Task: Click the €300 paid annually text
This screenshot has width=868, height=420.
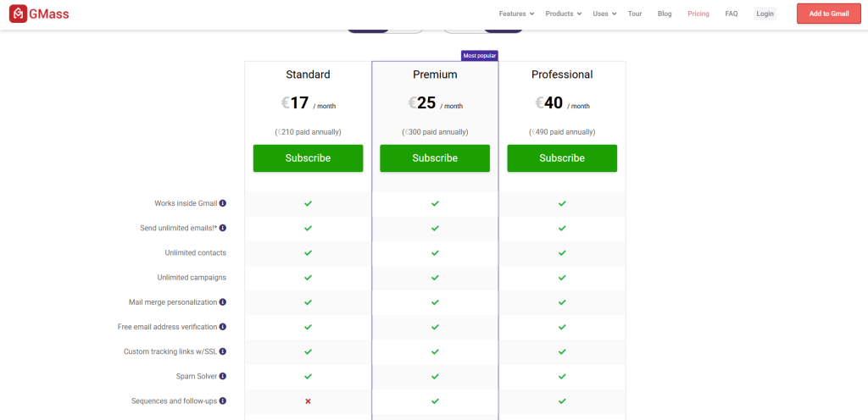Action: pos(435,132)
